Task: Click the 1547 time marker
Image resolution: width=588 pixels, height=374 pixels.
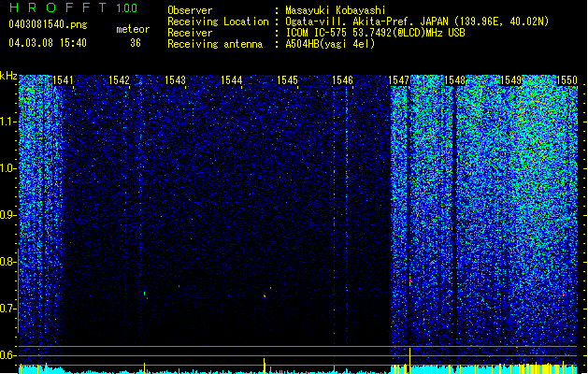Action: [399, 80]
